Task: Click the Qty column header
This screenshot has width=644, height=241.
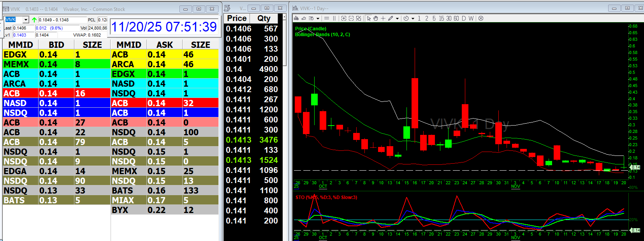Action: click(264, 18)
